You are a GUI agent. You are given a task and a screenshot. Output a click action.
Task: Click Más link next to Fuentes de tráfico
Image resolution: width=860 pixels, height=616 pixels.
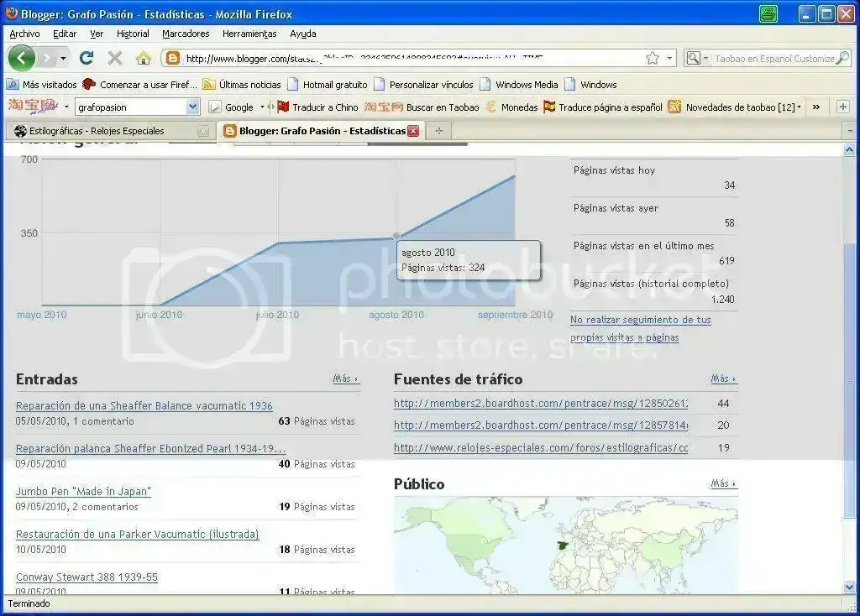pyautogui.click(x=723, y=378)
